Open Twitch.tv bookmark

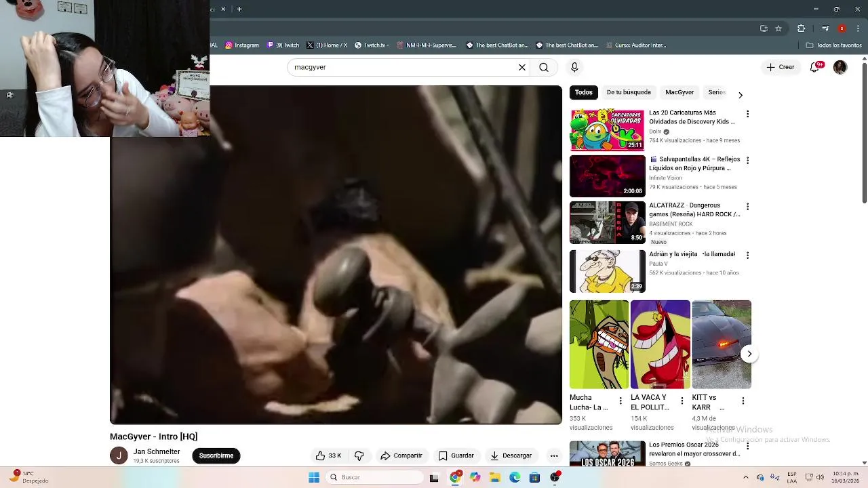372,45
